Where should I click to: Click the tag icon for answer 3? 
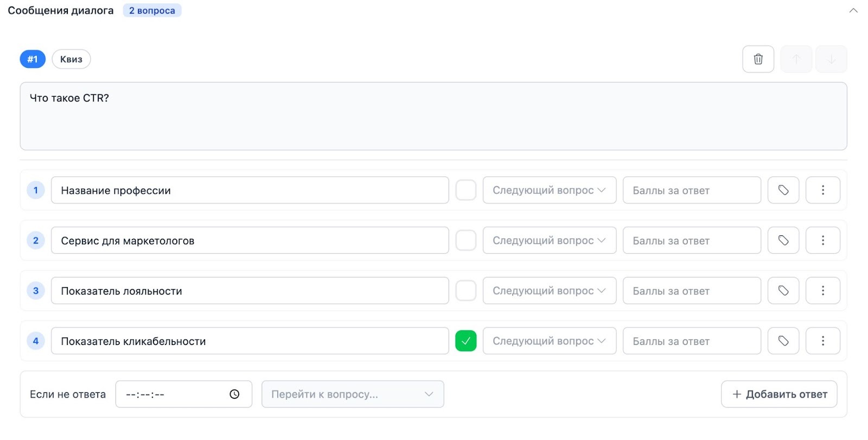(x=783, y=291)
